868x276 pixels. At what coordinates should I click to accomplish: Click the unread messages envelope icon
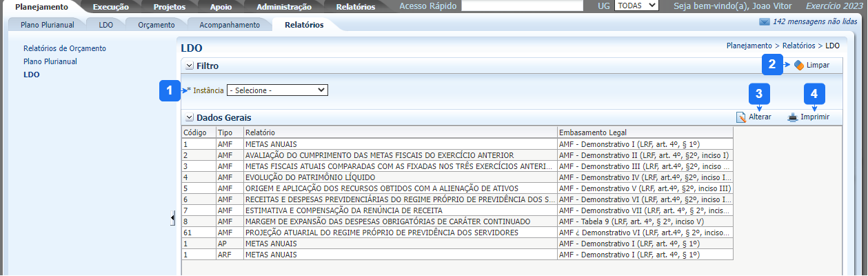point(764,21)
